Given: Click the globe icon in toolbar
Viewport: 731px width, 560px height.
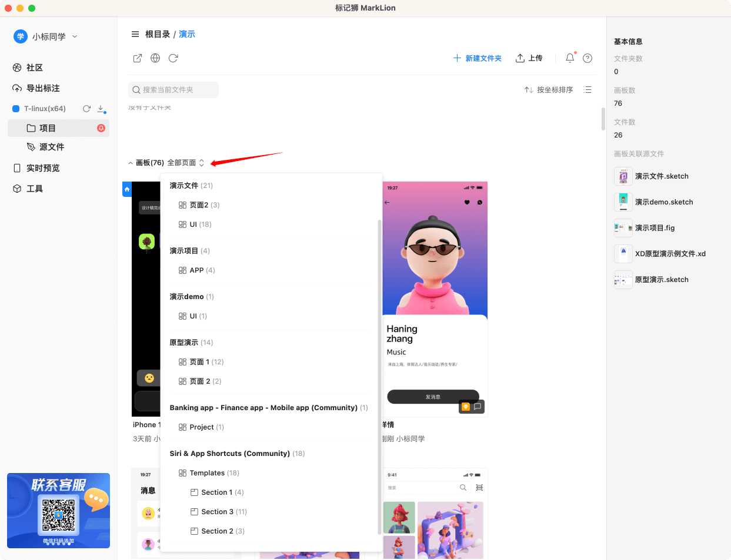Looking at the screenshot, I should click(x=155, y=58).
